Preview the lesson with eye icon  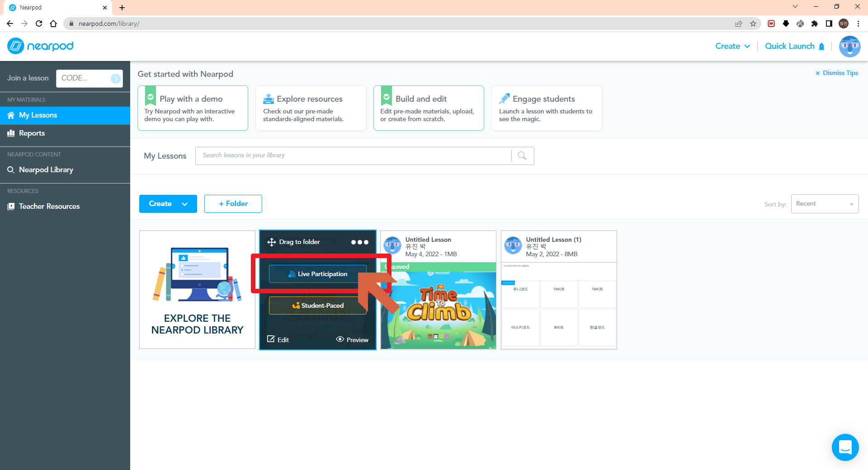point(352,339)
